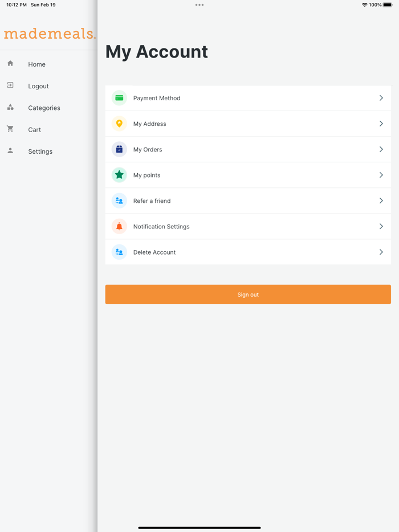
Task: Tap the Wi-Fi status icon
Action: coord(365,5)
